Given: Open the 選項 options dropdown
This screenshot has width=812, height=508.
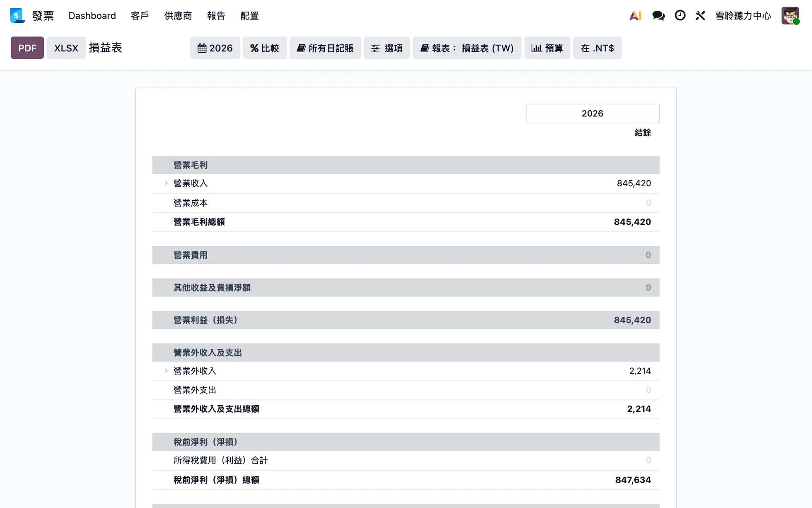Looking at the screenshot, I should [387, 48].
